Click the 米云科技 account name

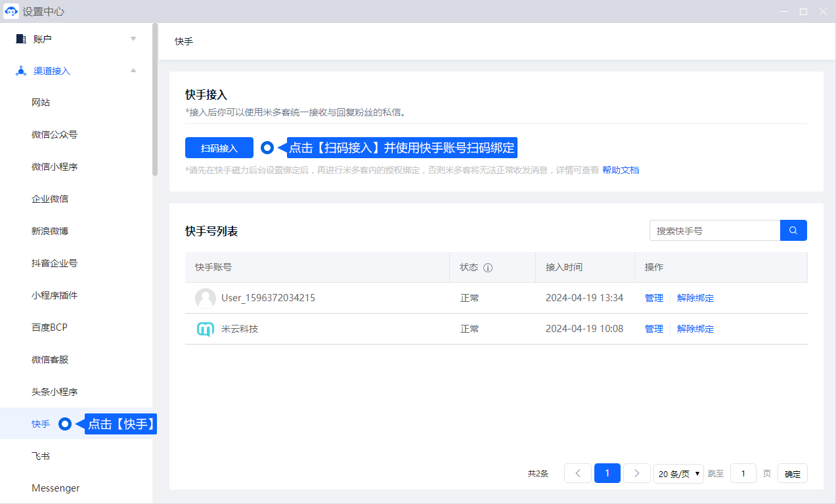(240, 329)
